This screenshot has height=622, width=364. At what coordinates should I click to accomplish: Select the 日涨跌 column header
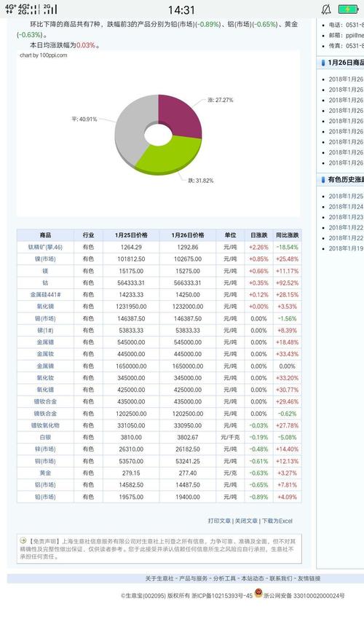click(x=258, y=235)
